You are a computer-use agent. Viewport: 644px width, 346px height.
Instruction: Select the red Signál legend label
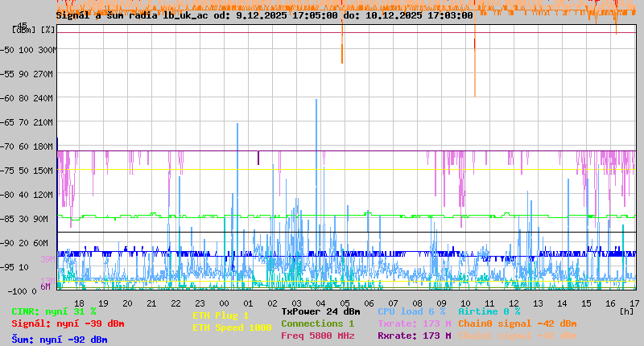tap(68, 323)
